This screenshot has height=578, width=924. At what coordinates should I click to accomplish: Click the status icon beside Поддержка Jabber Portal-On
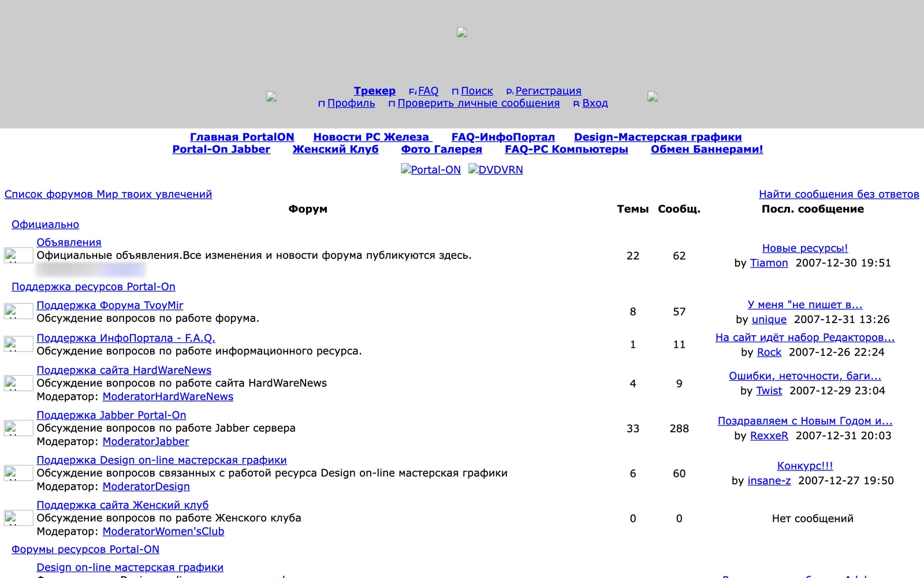18,428
